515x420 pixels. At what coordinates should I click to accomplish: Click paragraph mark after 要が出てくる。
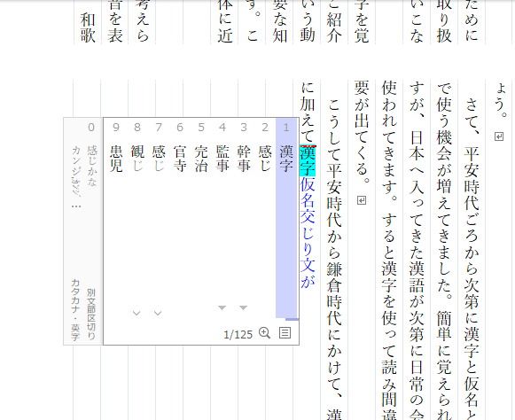[362, 200]
